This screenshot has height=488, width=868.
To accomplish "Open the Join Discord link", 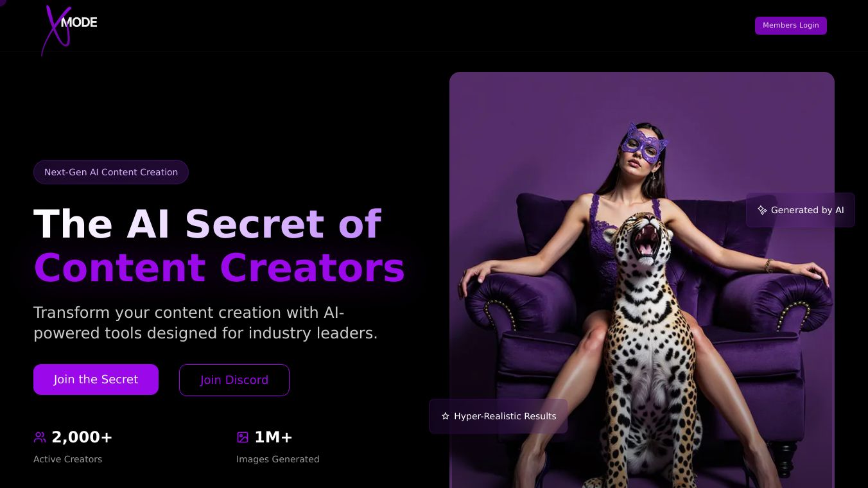I will point(234,380).
